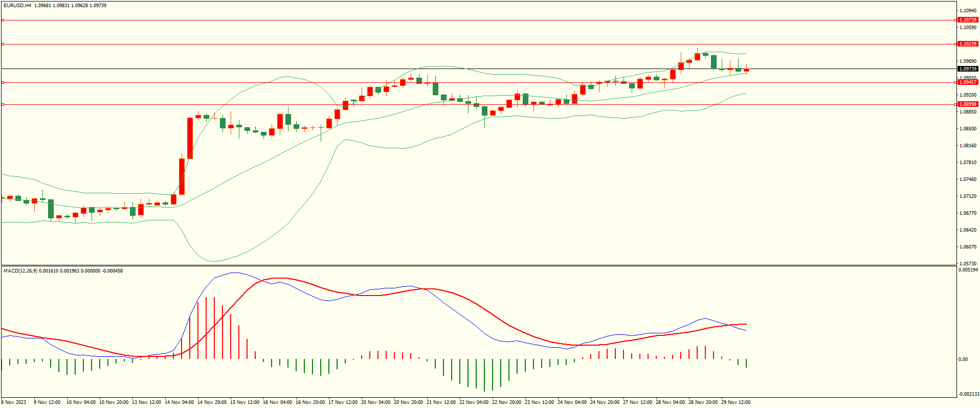980x408 pixels.
Task: Click the 1.06070 price axis label
Action: [x=968, y=246]
